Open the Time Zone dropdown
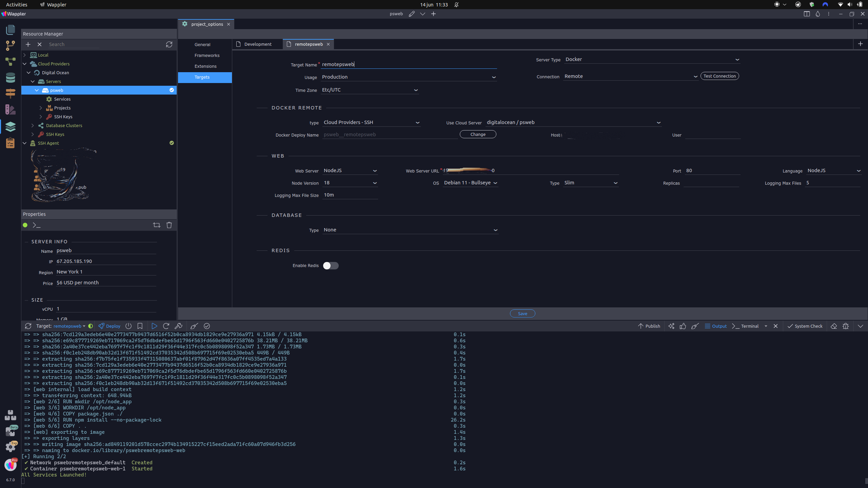The image size is (868, 488). click(x=370, y=90)
